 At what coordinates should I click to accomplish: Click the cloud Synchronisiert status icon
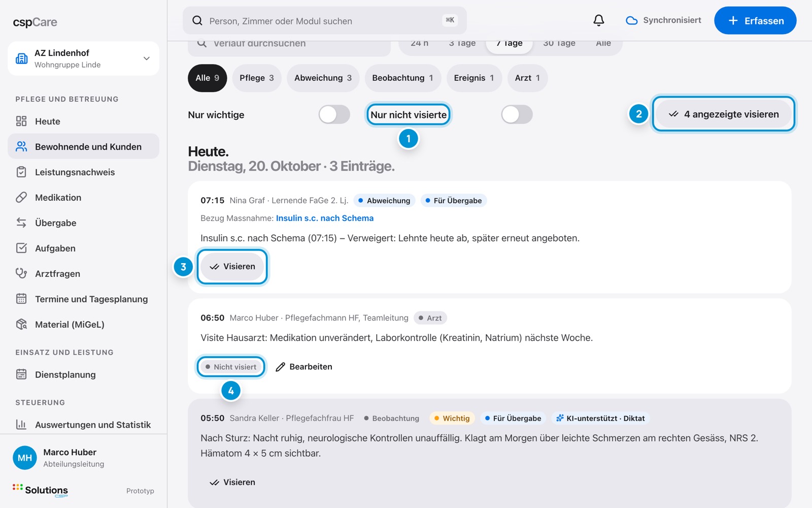pyautogui.click(x=631, y=20)
